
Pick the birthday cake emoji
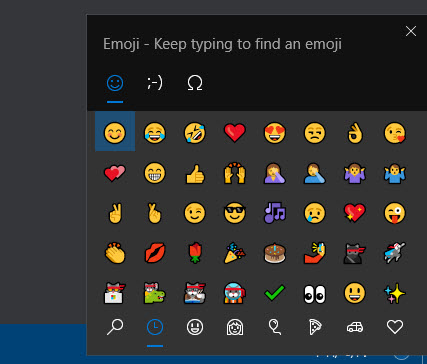(x=275, y=253)
